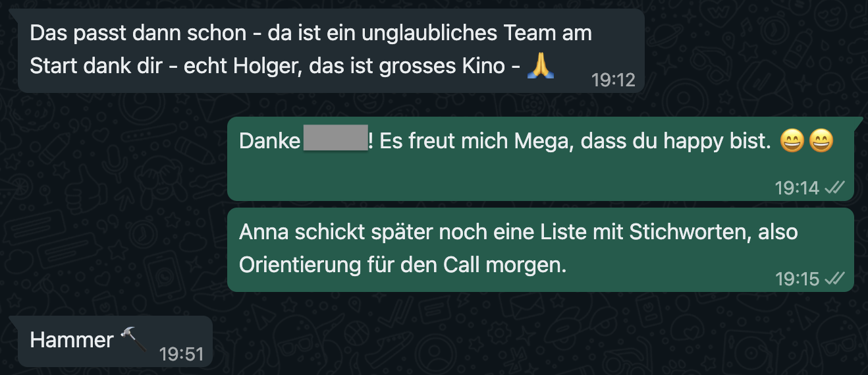The image size is (868, 375).
Task: Click the 19:15 timestamp on the Anna message
Action: click(797, 279)
